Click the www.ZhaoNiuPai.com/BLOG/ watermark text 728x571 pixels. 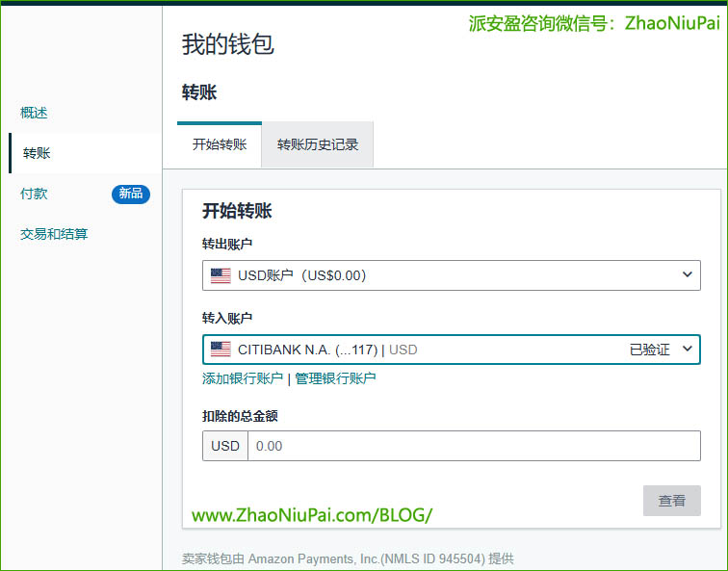(312, 515)
